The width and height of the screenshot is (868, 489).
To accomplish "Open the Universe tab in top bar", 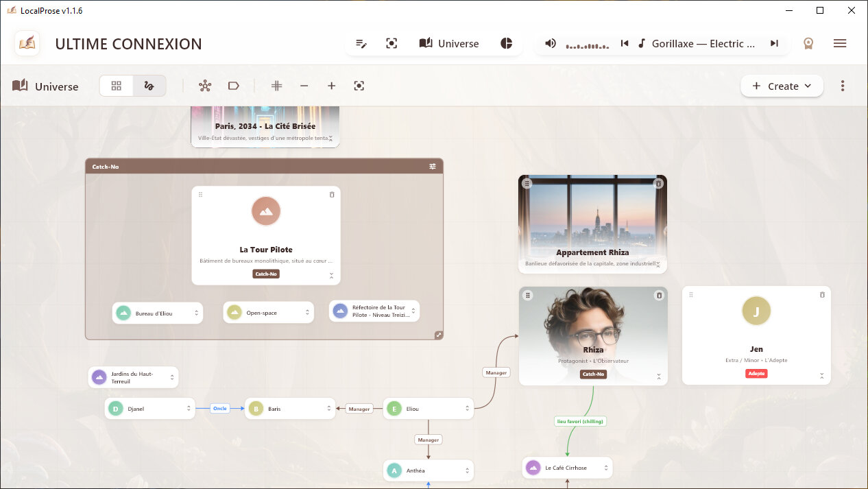I will (449, 43).
